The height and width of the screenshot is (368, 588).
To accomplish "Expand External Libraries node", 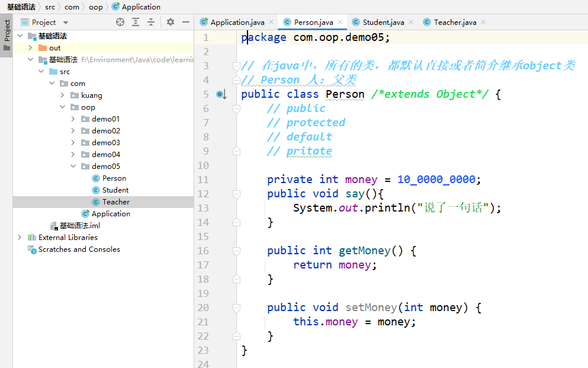I will [x=20, y=238].
